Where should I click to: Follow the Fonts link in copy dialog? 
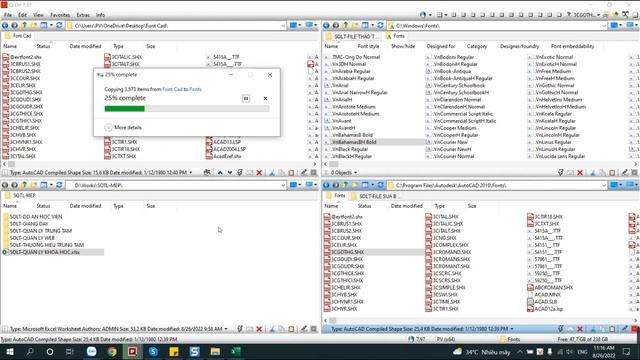[x=196, y=89]
